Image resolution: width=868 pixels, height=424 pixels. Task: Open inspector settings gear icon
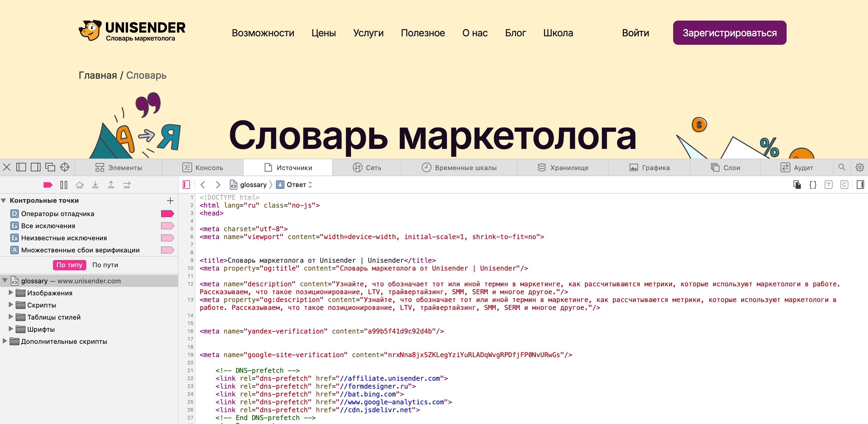point(860,167)
